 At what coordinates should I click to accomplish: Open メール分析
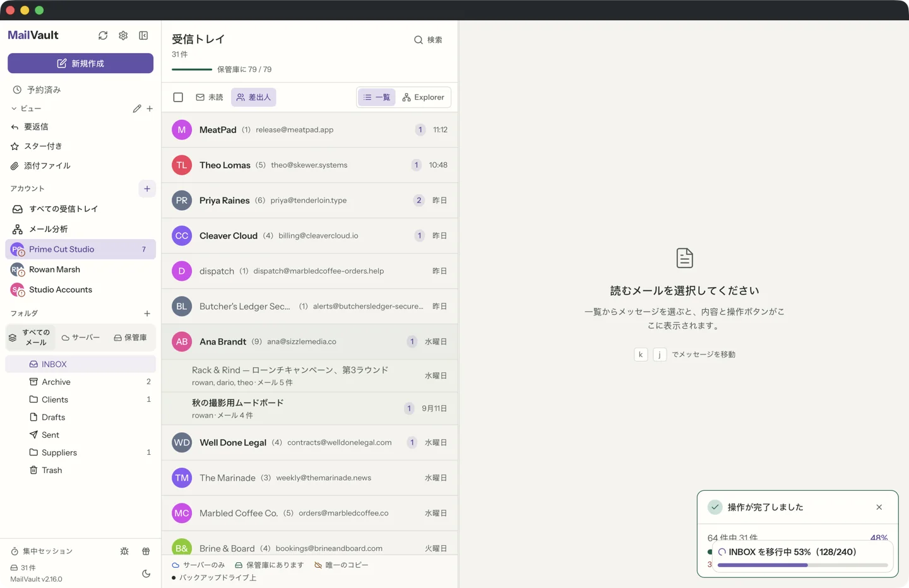point(80,229)
